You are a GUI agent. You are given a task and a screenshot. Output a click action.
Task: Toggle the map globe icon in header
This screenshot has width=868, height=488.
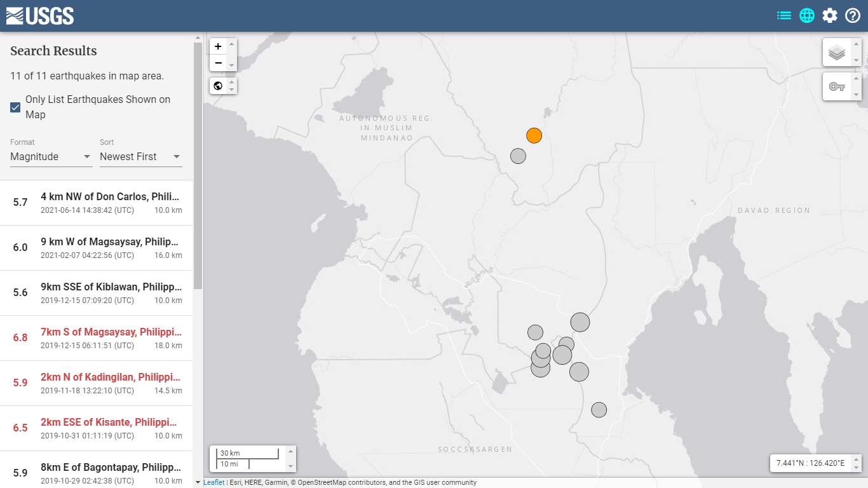[x=807, y=15]
